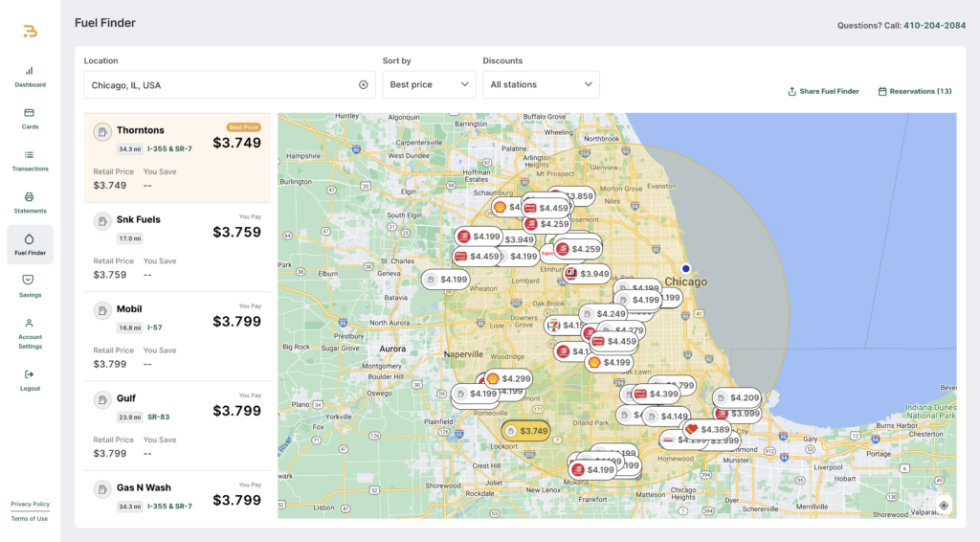Click the Shell $4.199 marker near Oak Lawn
This screenshot has height=542, width=980.
pyautogui.click(x=610, y=363)
